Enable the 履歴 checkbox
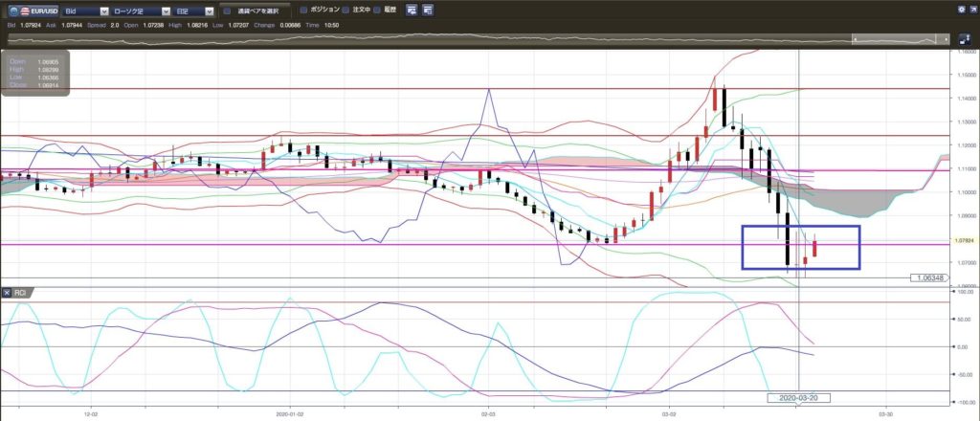Screen dimensions: 980x421 coord(377,10)
